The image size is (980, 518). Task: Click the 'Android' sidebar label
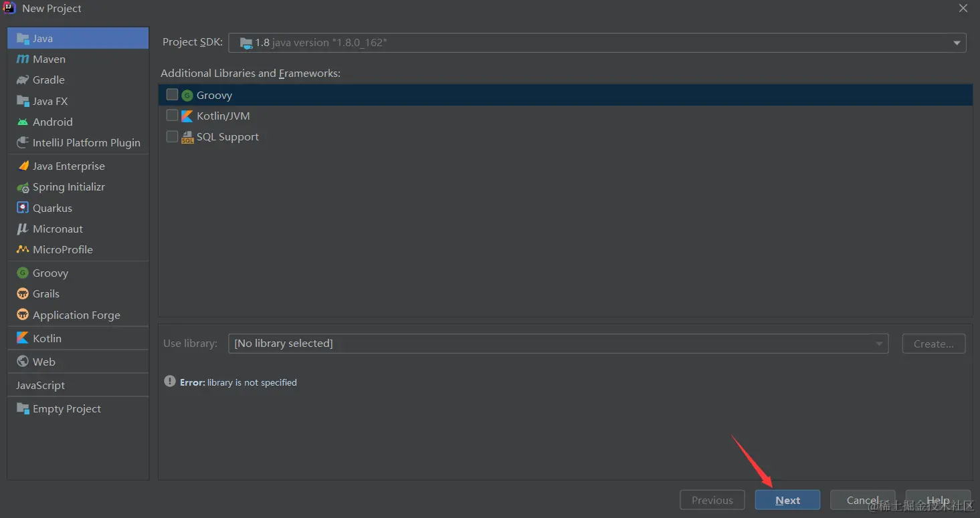53,122
